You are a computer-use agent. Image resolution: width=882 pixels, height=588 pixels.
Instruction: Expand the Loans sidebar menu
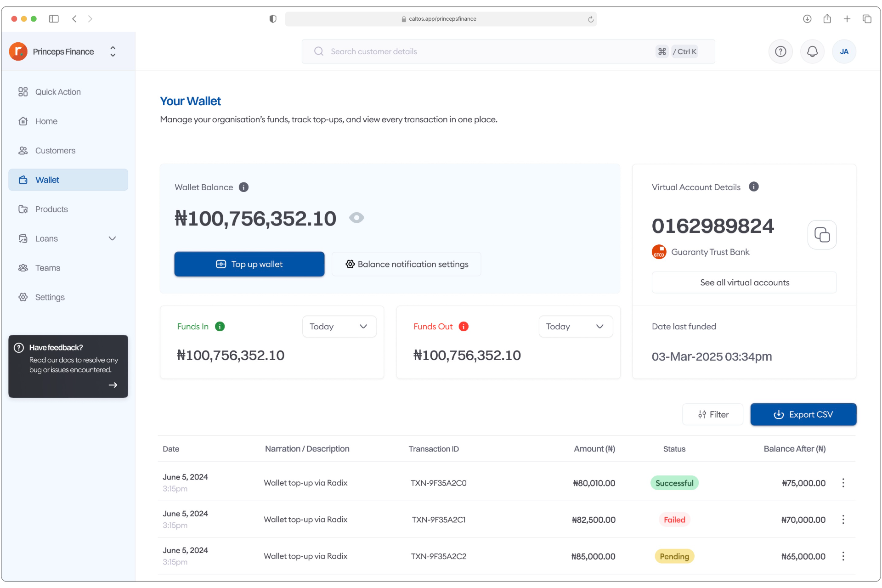coord(112,238)
